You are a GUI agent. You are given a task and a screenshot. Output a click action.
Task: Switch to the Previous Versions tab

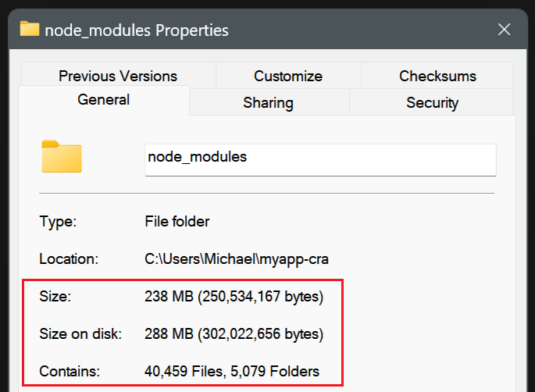pos(118,76)
